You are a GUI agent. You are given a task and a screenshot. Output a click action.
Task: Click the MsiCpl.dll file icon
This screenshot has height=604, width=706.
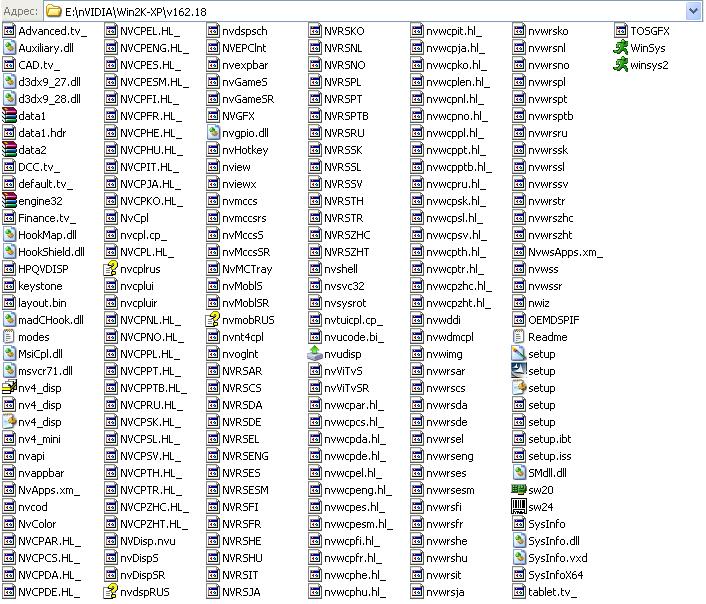[9, 354]
